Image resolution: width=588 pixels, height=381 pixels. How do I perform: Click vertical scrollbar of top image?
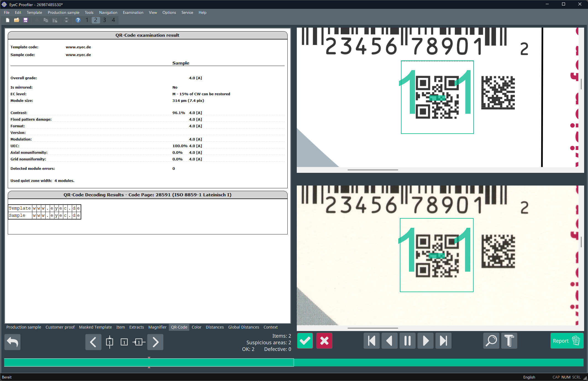pyautogui.click(x=581, y=84)
